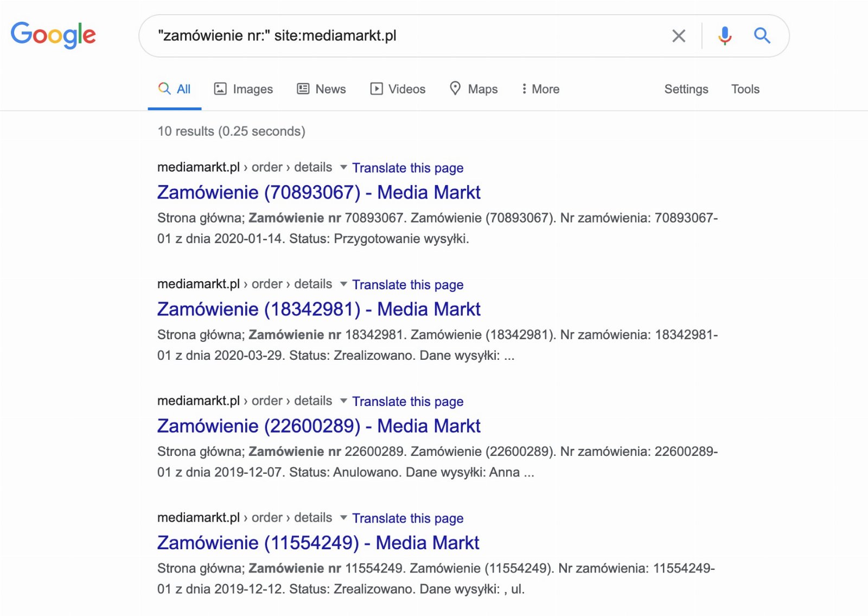
Task: Open the Settings menu
Action: [686, 89]
